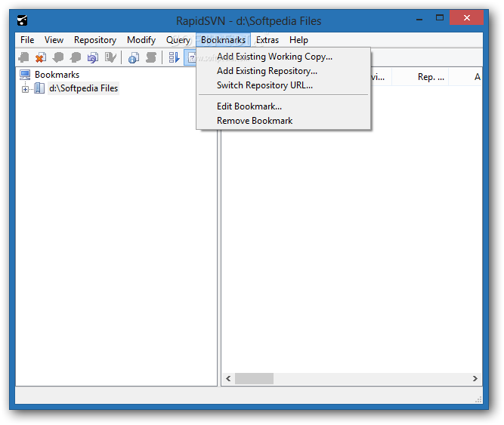Click the Commit toolbar icon
504x425 pixels.
coord(76,58)
